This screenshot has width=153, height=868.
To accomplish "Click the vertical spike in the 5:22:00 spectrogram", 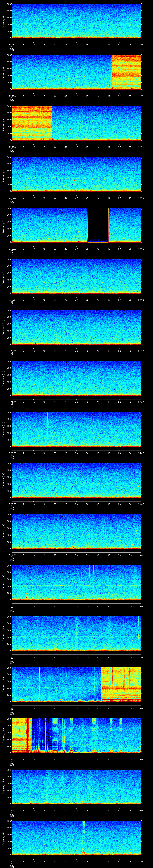I will [47, 418].
